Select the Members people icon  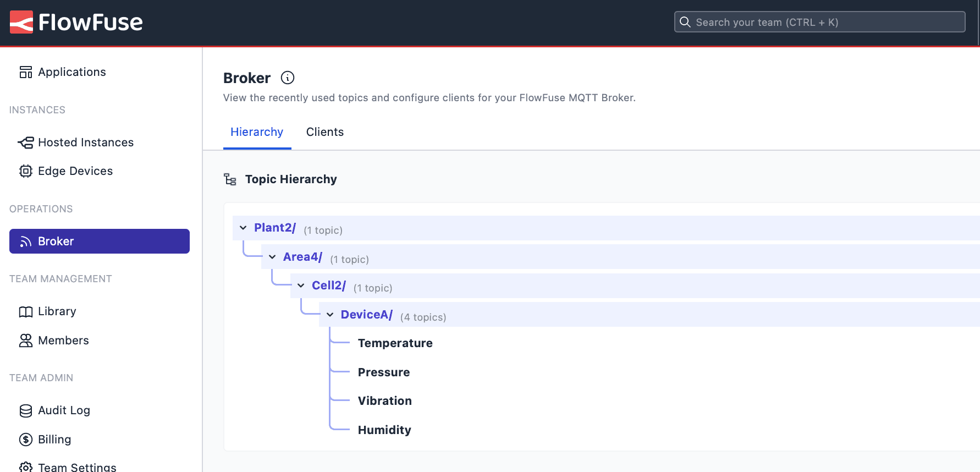(25, 341)
